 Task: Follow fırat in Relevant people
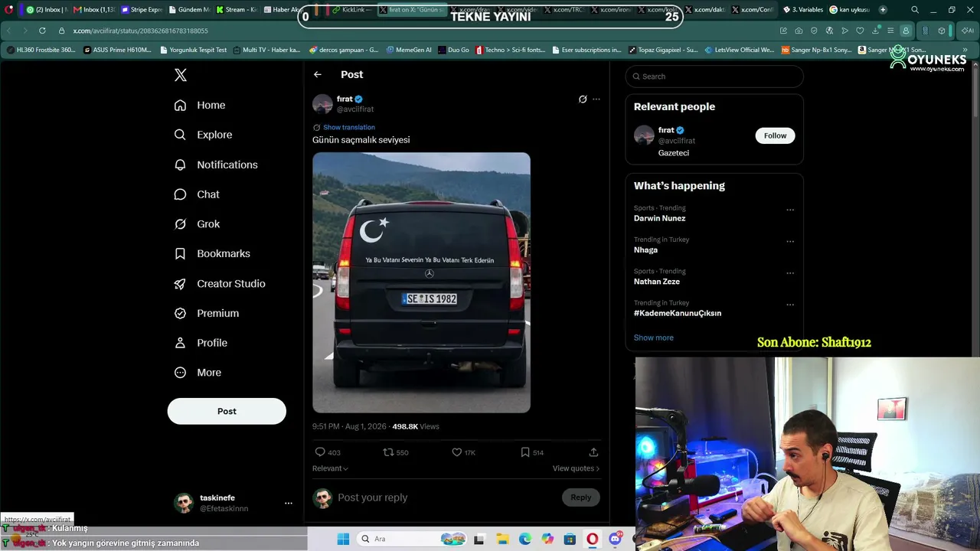click(x=775, y=135)
